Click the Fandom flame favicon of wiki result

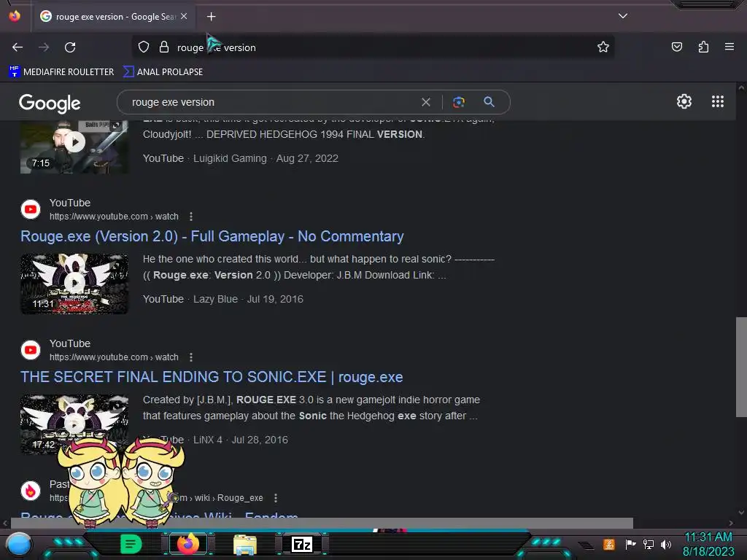[x=31, y=491]
